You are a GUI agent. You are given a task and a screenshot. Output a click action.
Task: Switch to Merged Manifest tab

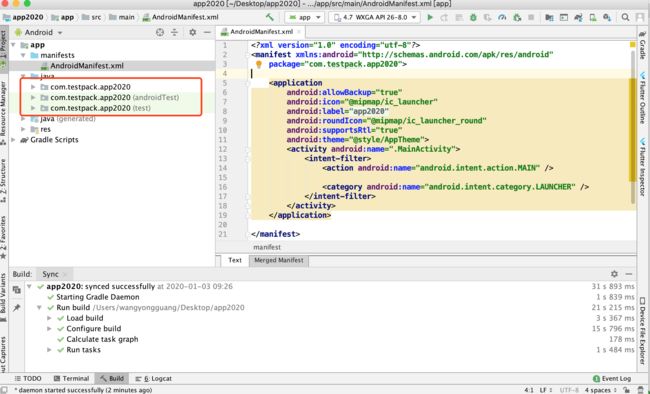[279, 260]
